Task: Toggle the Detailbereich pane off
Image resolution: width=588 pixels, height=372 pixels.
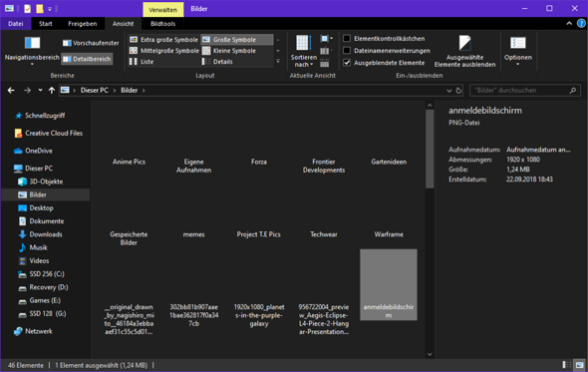Action: [87, 59]
